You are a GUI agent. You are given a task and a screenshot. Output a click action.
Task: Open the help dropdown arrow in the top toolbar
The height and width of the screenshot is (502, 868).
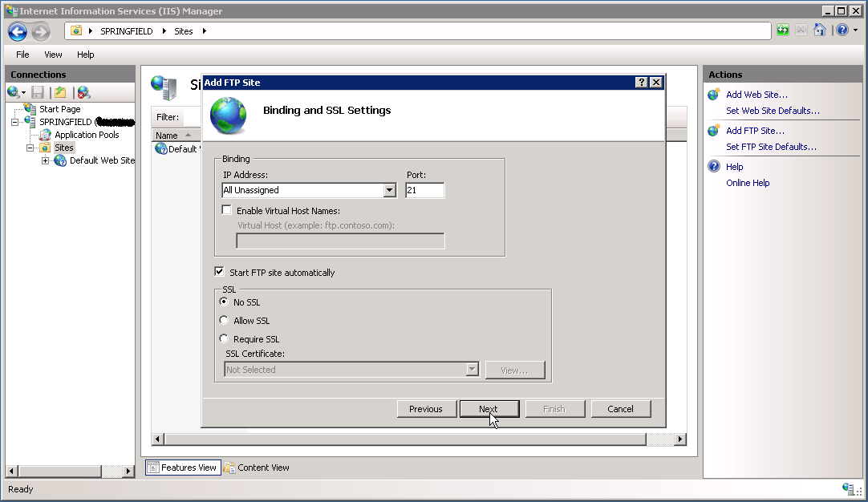tap(856, 30)
